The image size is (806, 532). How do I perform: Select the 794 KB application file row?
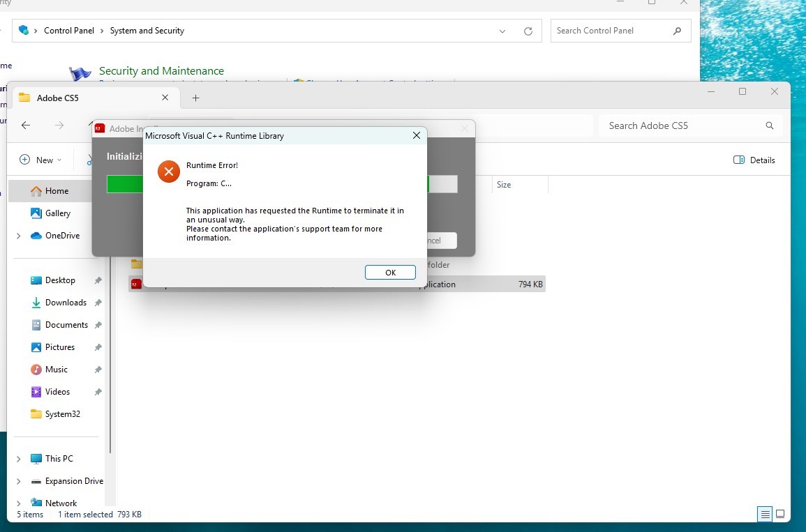point(336,284)
